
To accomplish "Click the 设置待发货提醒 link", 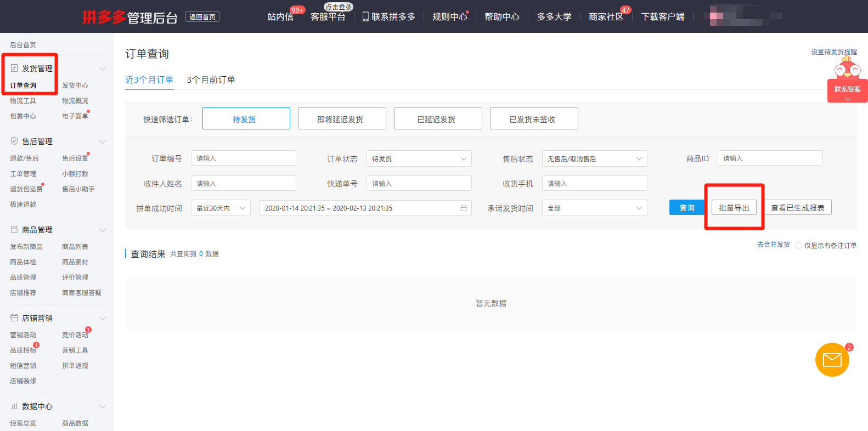I will coord(834,52).
